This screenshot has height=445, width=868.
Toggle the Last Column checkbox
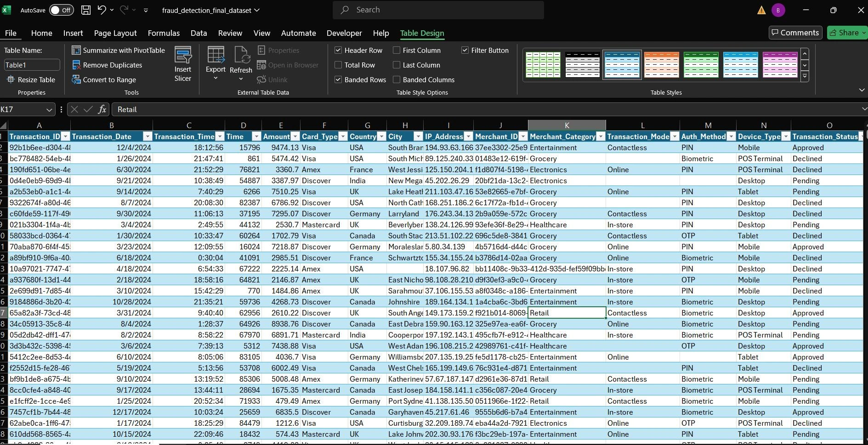point(397,65)
